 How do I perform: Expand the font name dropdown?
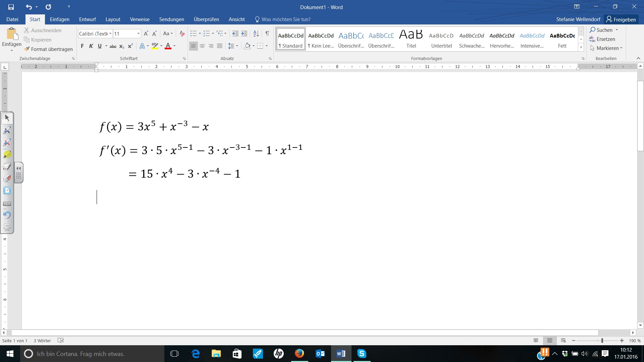tap(110, 34)
